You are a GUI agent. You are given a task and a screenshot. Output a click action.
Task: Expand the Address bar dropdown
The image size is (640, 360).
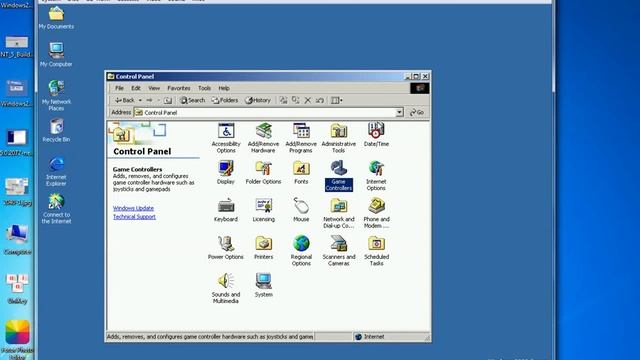pos(399,112)
